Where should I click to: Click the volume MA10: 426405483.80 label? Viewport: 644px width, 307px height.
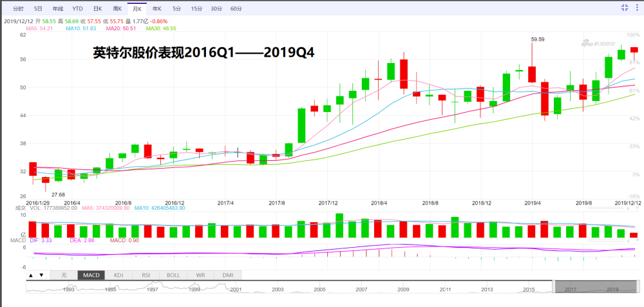point(160,208)
